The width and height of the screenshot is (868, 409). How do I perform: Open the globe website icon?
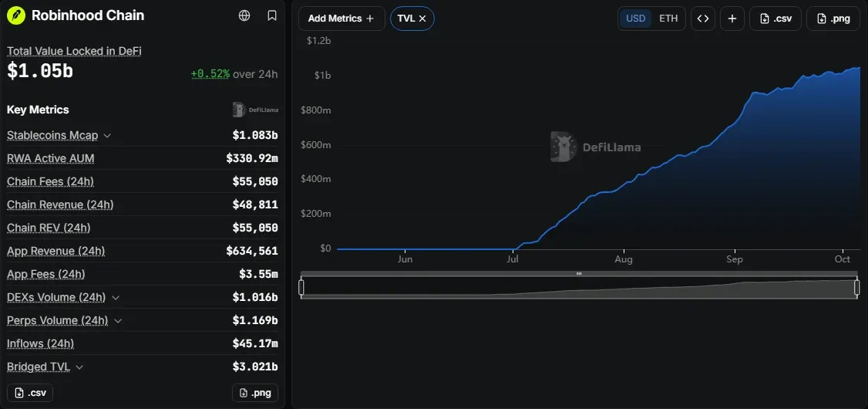(x=244, y=15)
